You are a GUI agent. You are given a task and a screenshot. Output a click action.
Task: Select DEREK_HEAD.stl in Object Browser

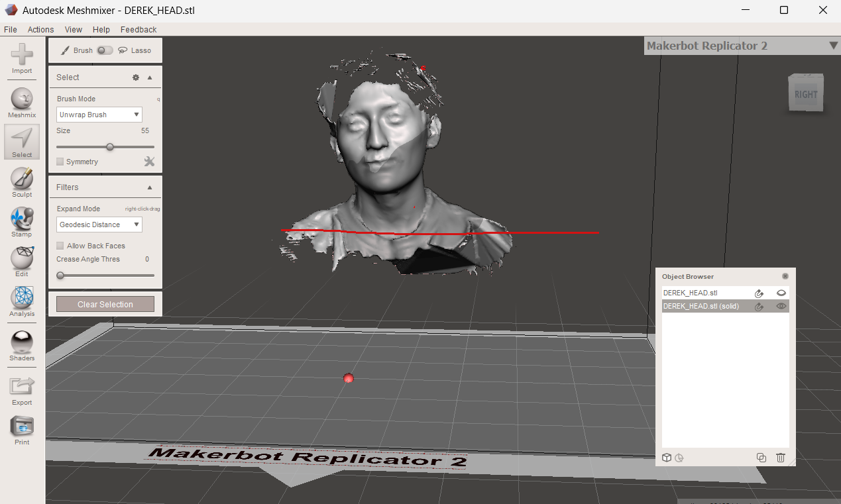[x=725, y=293]
